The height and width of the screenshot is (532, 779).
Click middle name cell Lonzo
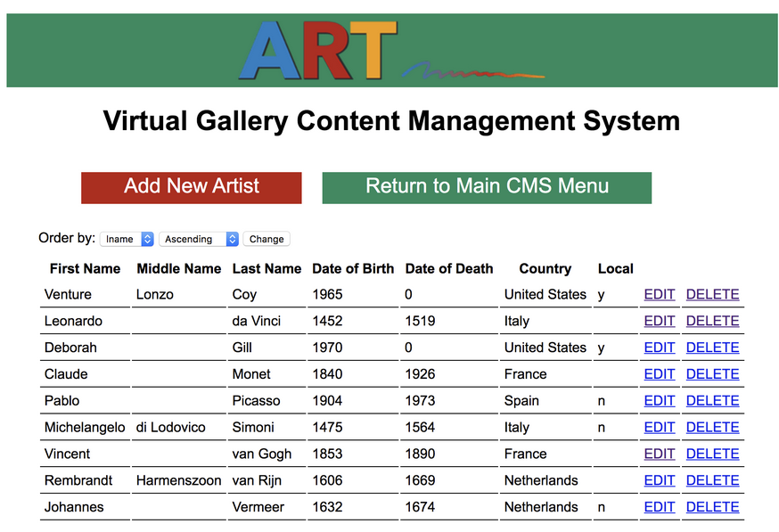154,295
